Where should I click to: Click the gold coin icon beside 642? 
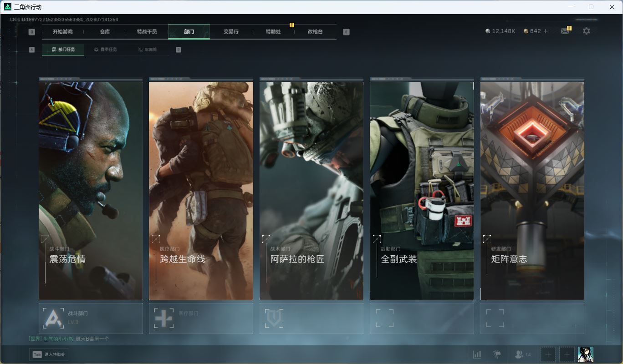[x=526, y=31]
